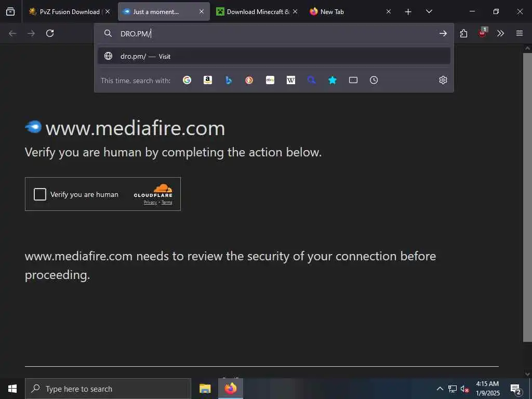Open Cloudflare Privacy link
The height and width of the screenshot is (399, 532).
tap(150, 203)
